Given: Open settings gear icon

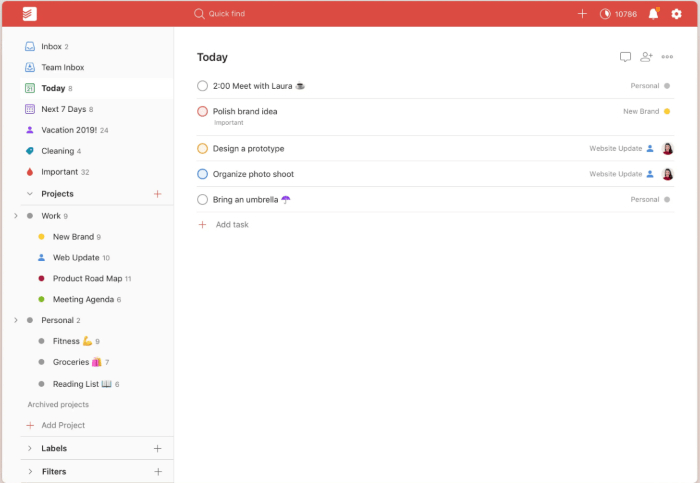Looking at the screenshot, I should coord(676,14).
